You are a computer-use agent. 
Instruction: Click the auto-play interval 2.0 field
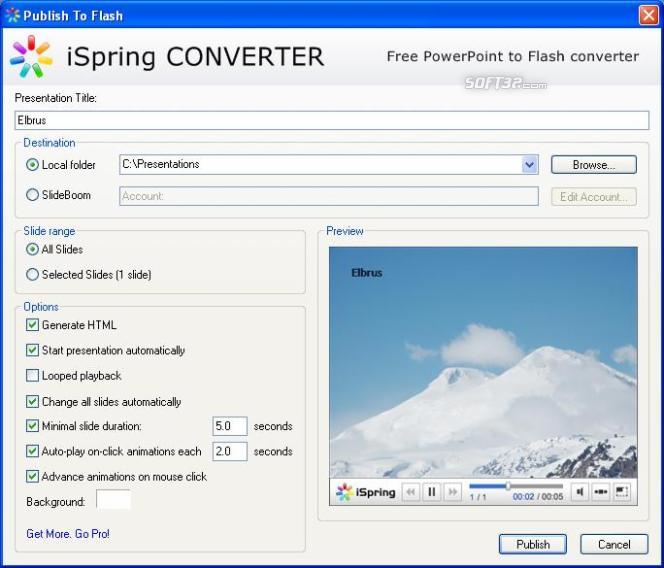230,451
